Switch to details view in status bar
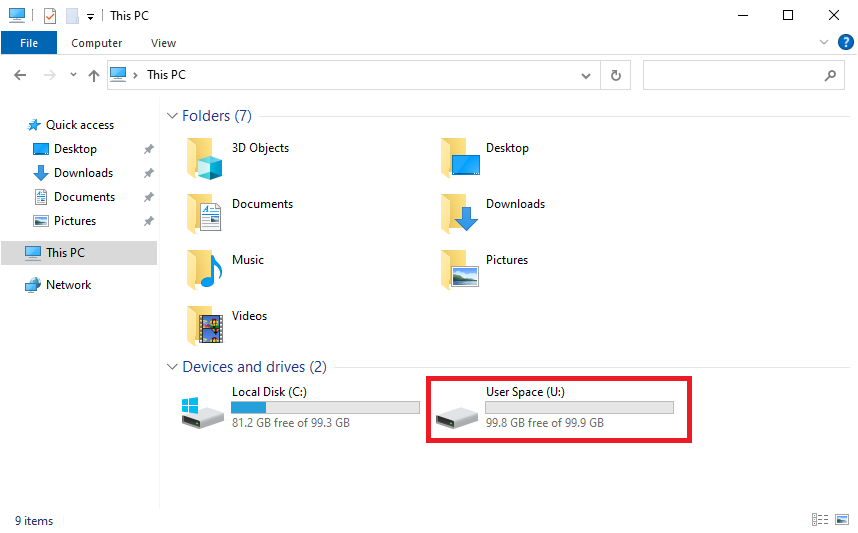 point(820,519)
